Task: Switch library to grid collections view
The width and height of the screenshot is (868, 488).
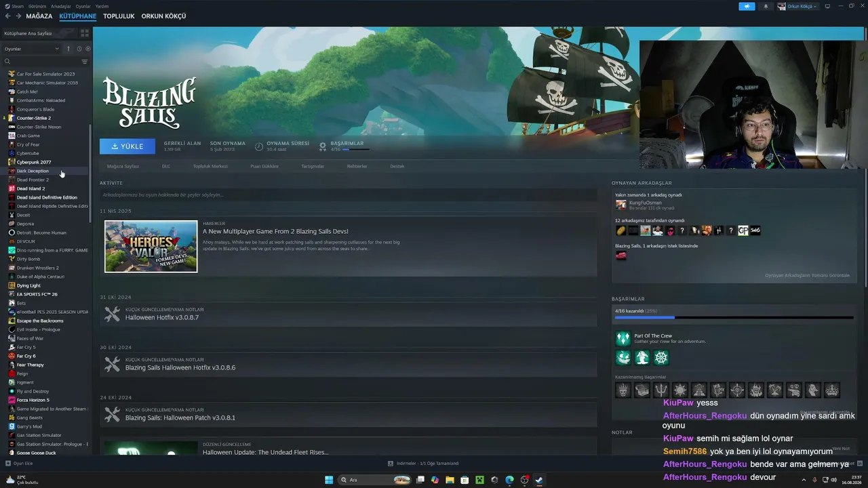Action: [85, 33]
